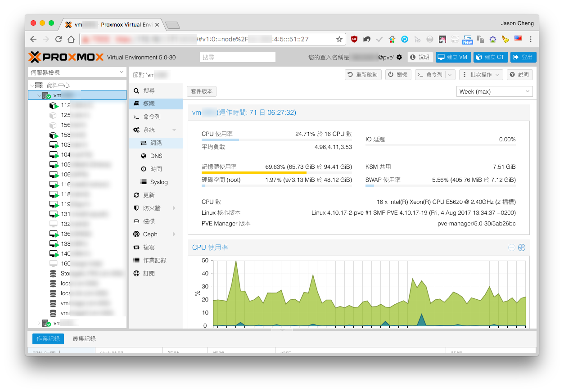Click the 重新啟動 reboot button
This screenshot has width=564, height=392.
point(363,75)
